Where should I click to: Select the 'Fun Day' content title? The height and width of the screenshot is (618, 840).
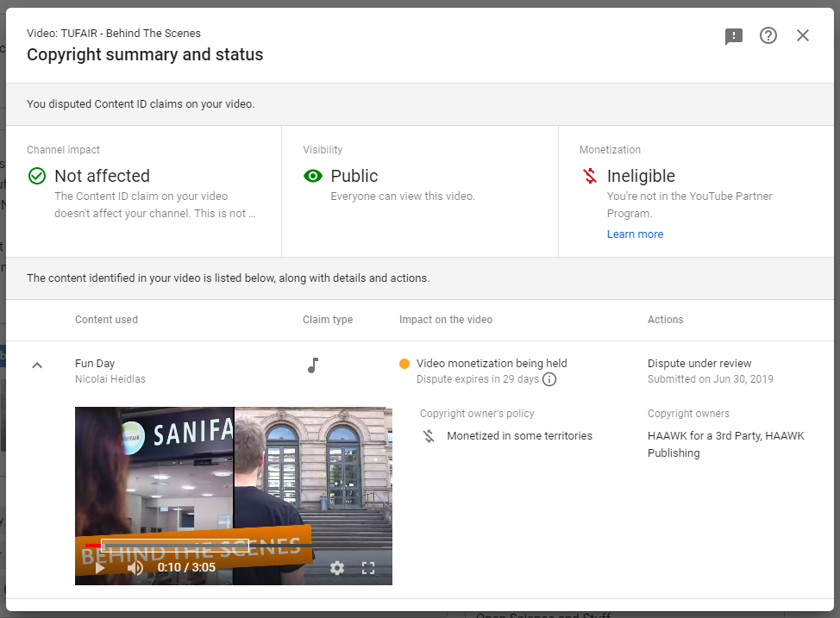95,364
